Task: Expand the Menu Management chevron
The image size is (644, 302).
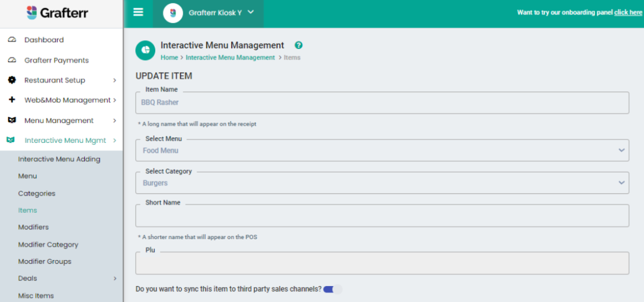Action: tap(114, 121)
